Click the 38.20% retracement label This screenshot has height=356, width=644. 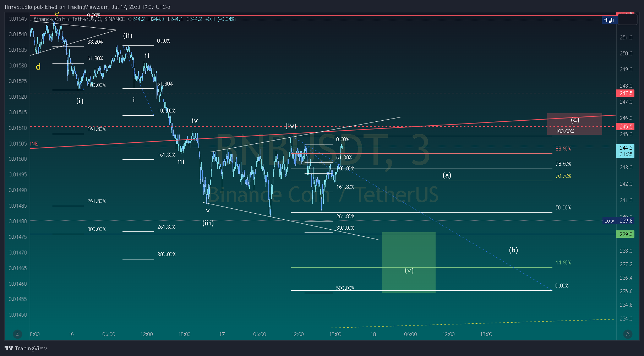[x=95, y=42]
